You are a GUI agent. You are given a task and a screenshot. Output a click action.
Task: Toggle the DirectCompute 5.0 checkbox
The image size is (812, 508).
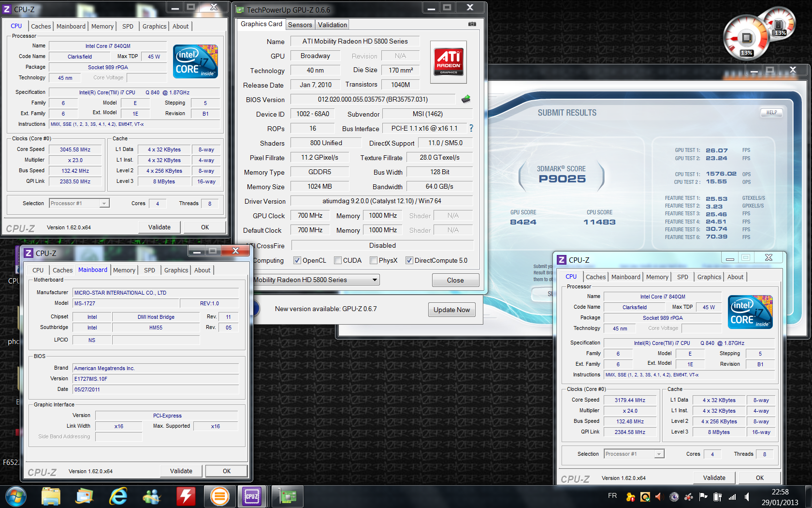click(x=409, y=260)
